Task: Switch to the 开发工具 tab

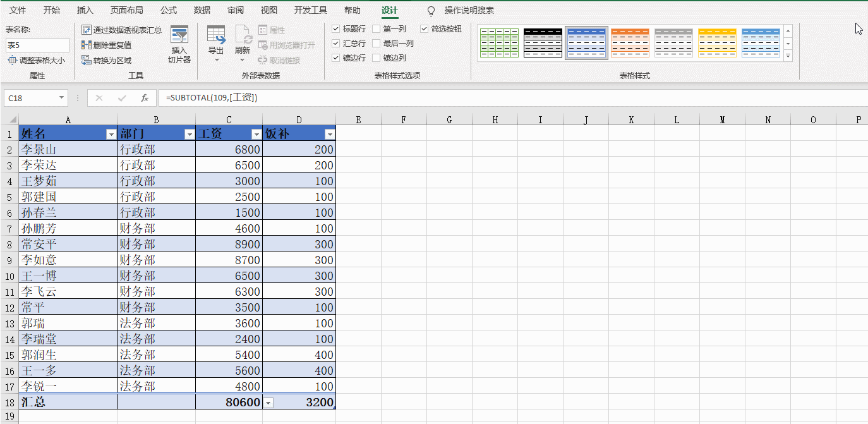Action: coord(311,11)
